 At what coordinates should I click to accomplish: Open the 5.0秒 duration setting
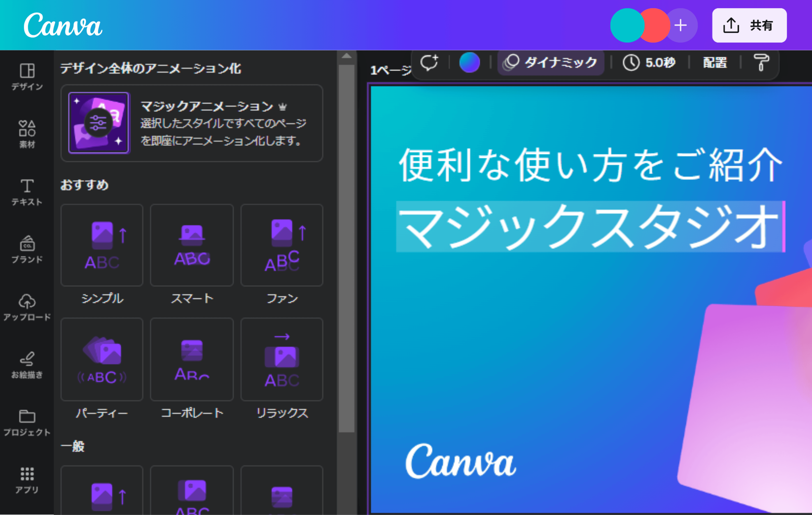tap(649, 62)
